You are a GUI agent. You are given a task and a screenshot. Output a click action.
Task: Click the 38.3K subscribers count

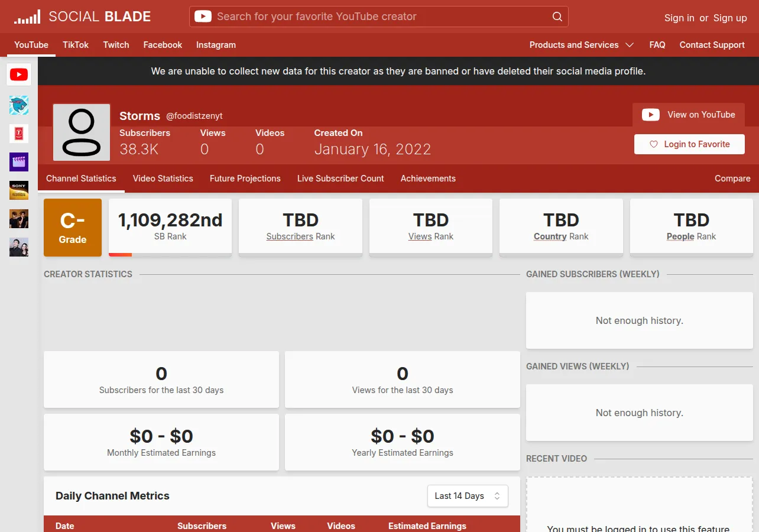139,149
